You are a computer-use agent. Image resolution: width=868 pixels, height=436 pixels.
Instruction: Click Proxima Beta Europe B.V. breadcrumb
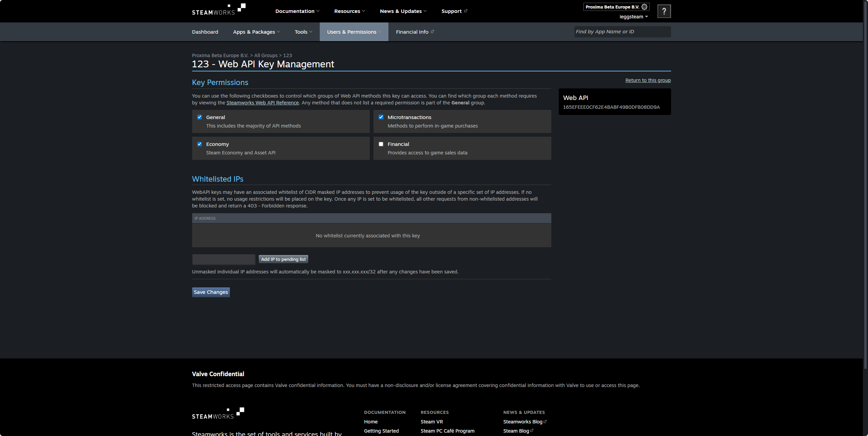click(220, 55)
